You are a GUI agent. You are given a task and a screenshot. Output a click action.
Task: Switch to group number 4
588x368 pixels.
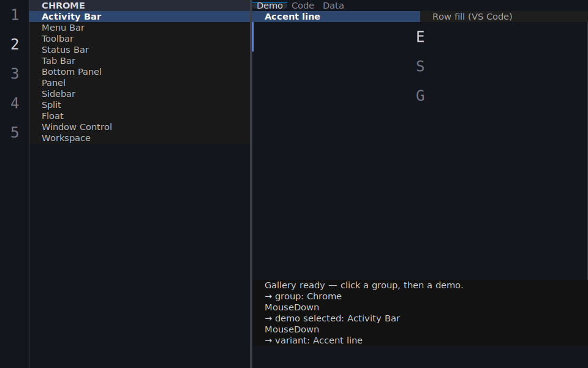[x=15, y=103]
